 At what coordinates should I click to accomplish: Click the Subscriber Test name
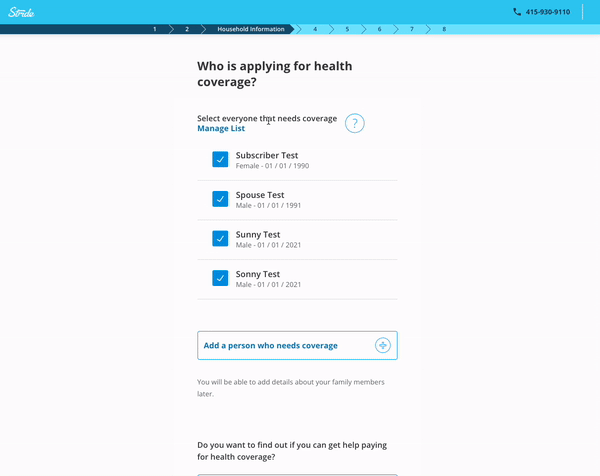[267, 155]
